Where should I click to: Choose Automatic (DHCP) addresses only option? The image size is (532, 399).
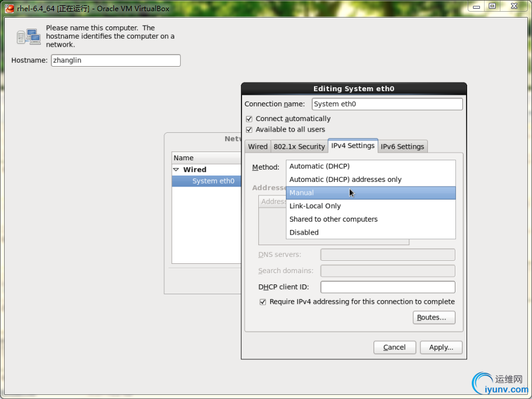[371, 180]
